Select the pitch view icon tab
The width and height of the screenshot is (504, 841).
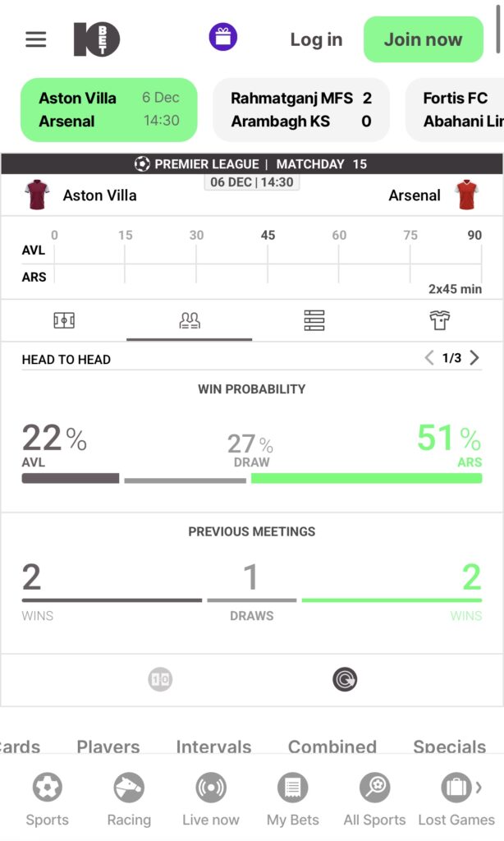click(64, 320)
